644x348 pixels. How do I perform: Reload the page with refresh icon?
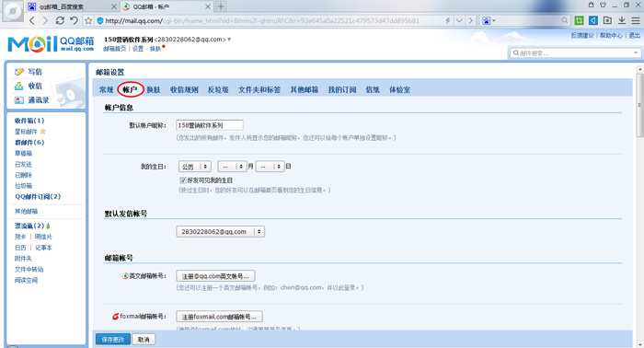(60, 20)
